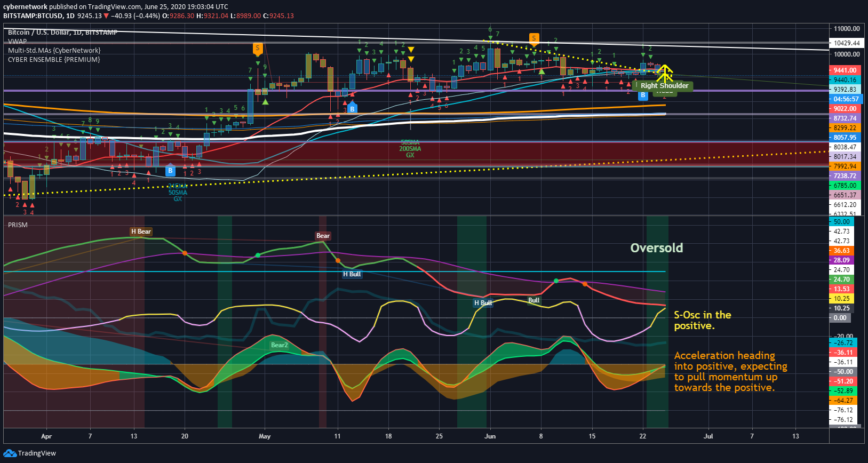This screenshot has height=463, width=868.
Task: Click the purple 8732.74 price label
Action: coord(845,118)
